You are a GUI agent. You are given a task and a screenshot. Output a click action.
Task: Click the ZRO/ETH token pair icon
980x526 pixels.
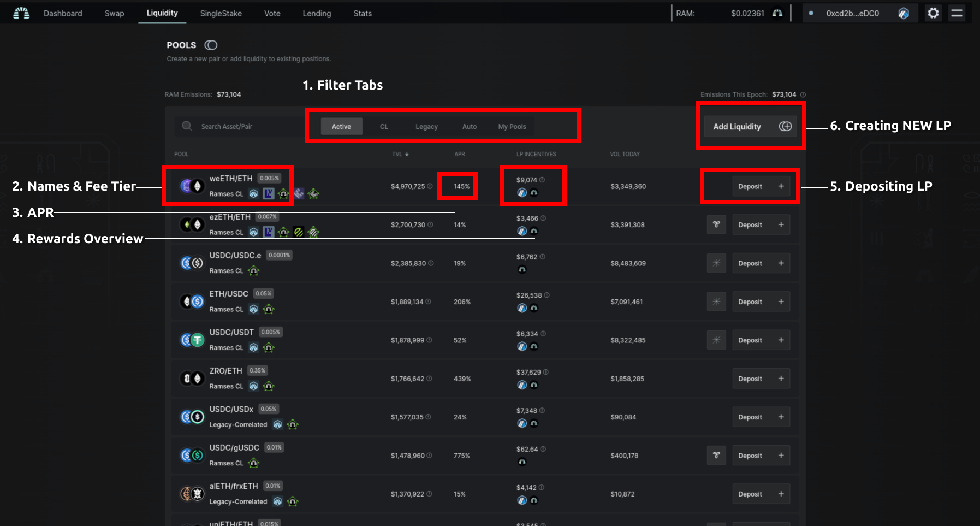point(192,379)
